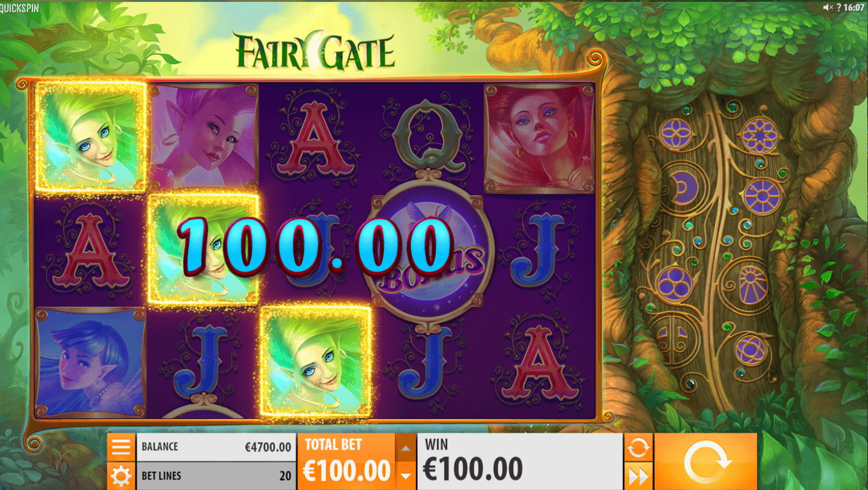The height and width of the screenshot is (490, 868).
Task: Click the red fairy symbol
Action: [x=539, y=138]
